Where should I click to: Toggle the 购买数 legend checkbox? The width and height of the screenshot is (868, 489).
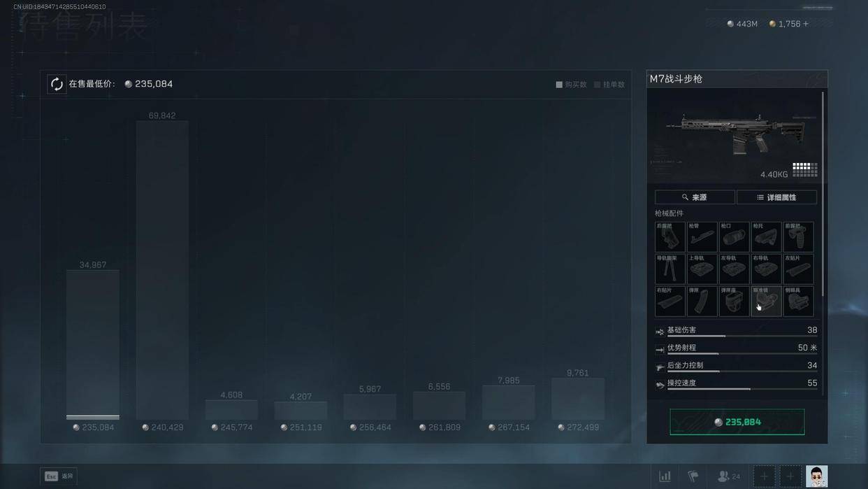559,85
